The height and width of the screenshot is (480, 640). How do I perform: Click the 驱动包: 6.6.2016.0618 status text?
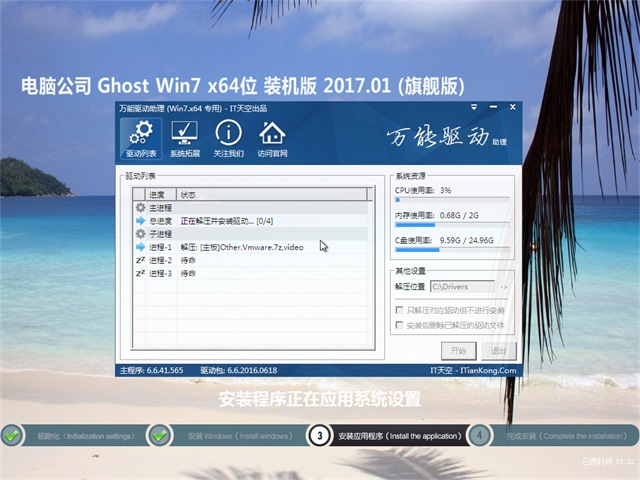(238, 370)
